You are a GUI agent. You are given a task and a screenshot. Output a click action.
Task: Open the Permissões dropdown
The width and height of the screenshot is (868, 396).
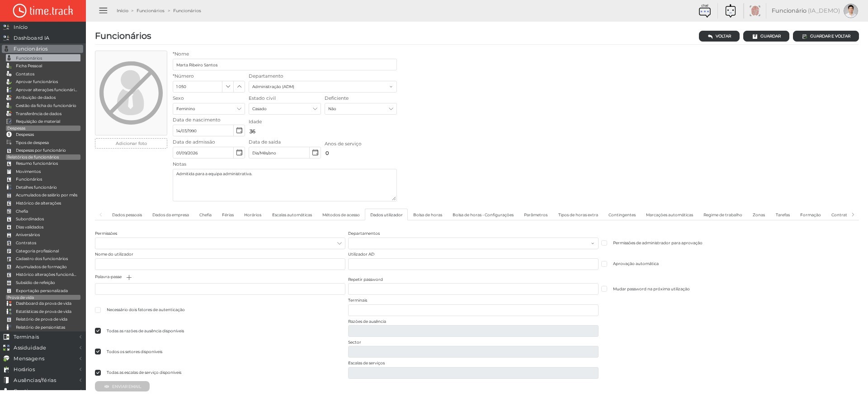(x=220, y=243)
